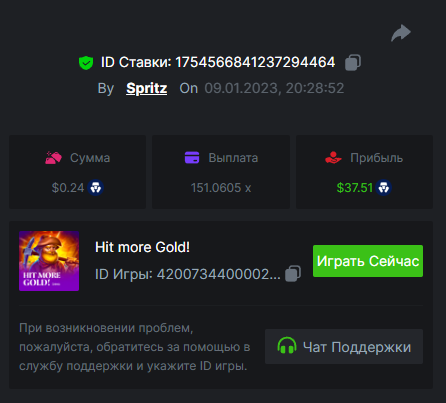Click the red Прибыль profit icon
Image resolution: width=446 pixels, height=403 pixels.
click(333, 158)
